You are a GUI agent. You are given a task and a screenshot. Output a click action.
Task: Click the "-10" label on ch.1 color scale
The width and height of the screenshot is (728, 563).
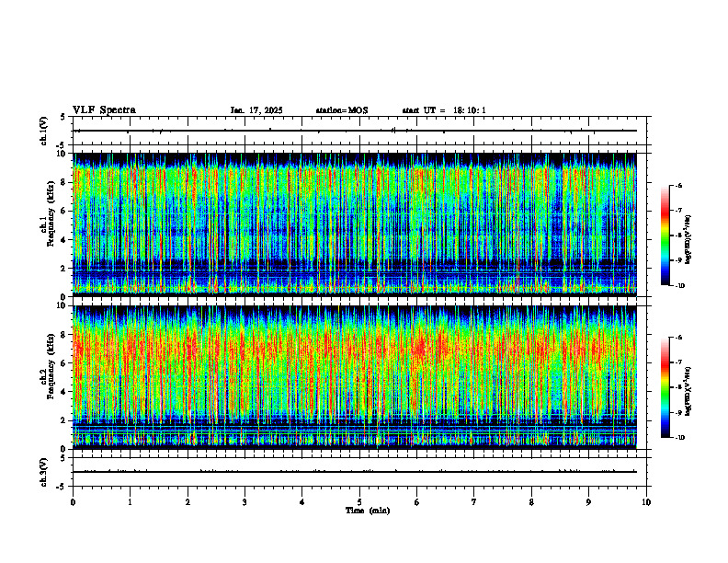coord(680,286)
